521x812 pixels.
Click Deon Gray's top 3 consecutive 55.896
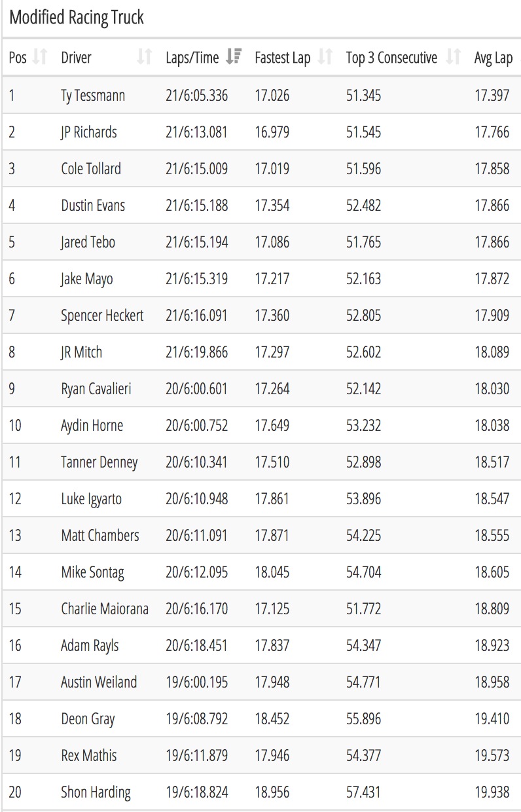click(x=363, y=719)
